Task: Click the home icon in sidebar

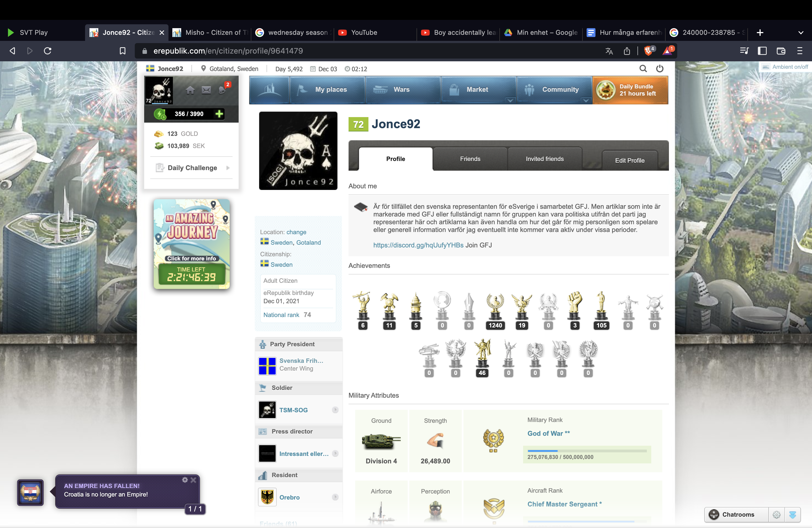Action: (190, 90)
